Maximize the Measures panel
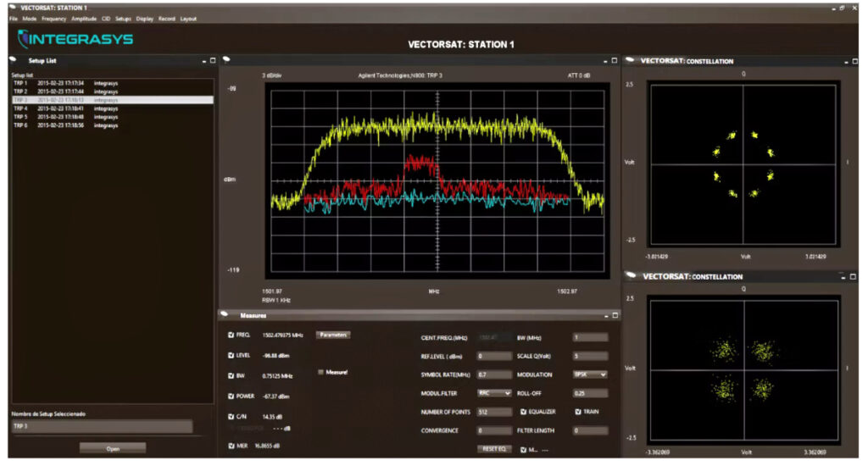 tap(615, 315)
